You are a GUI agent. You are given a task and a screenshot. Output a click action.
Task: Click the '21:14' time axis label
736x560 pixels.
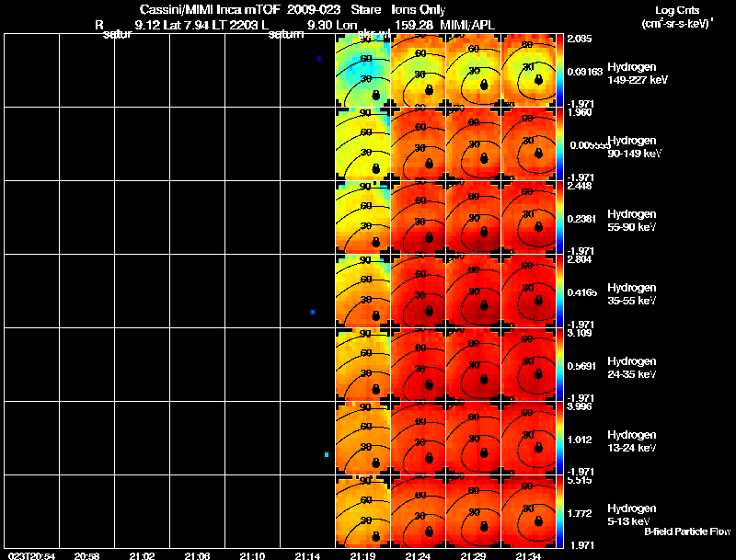click(307, 555)
